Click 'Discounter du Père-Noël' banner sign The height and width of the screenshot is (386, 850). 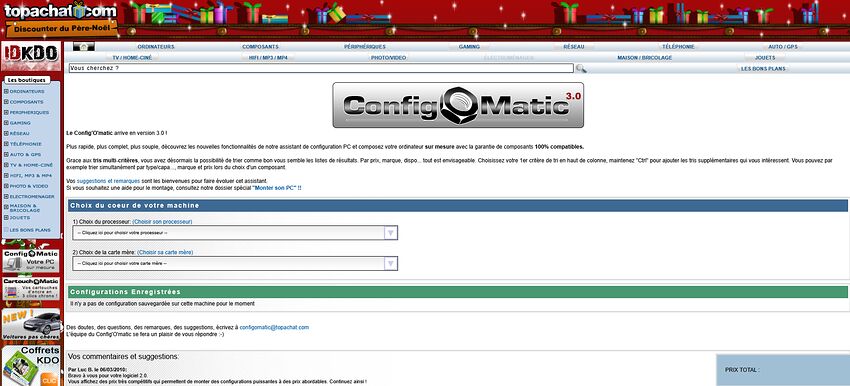pyautogui.click(x=61, y=28)
